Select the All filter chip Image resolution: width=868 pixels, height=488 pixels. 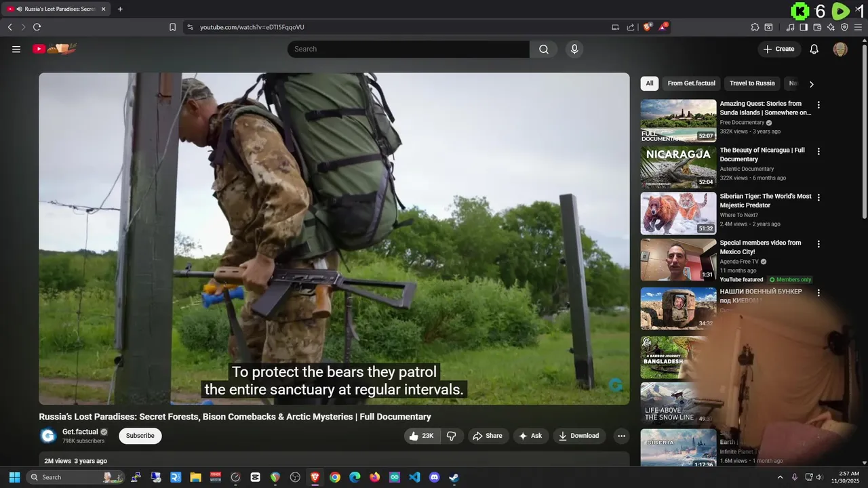pos(650,83)
